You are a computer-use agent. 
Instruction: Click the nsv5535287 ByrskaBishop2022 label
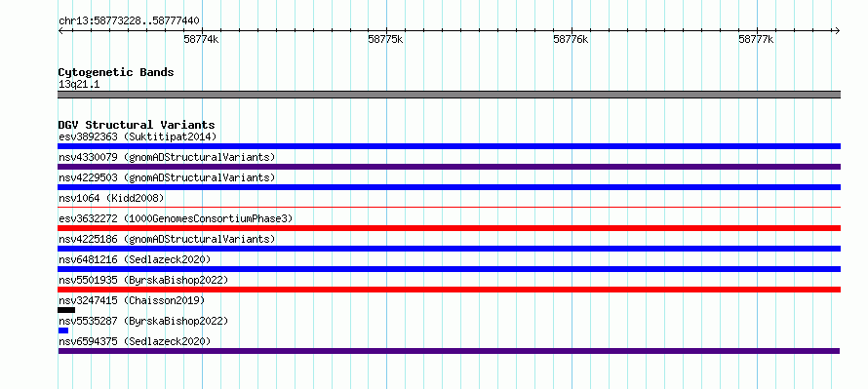pyautogui.click(x=143, y=321)
